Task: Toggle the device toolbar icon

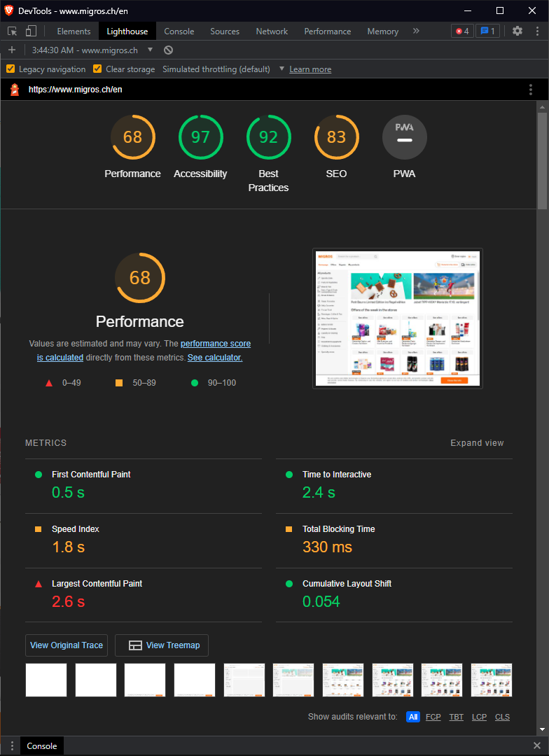Action: [31, 31]
